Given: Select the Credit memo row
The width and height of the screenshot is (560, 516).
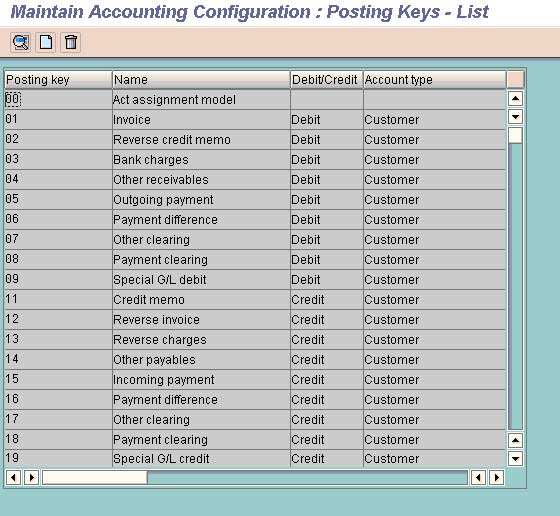Looking at the screenshot, I should [x=255, y=300].
